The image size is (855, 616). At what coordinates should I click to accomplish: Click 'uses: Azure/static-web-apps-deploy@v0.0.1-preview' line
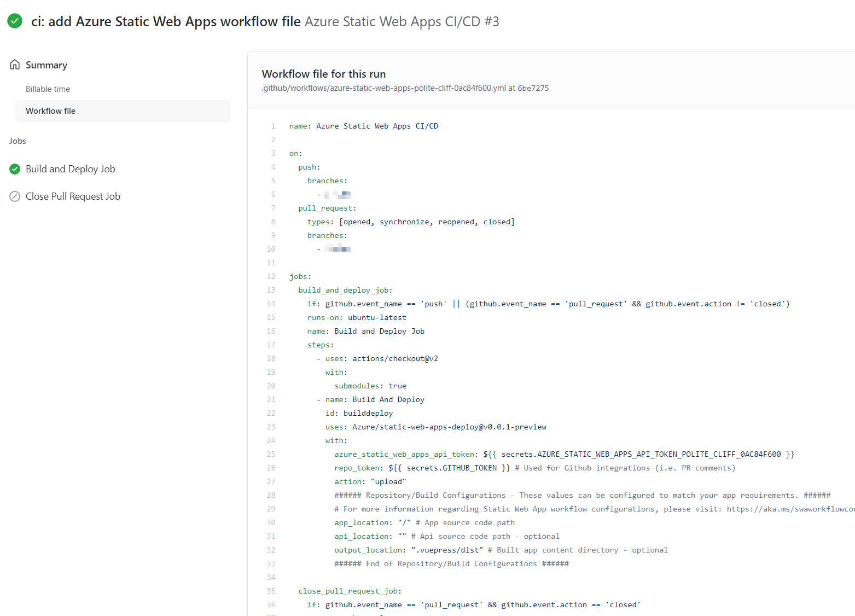click(x=436, y=427)
